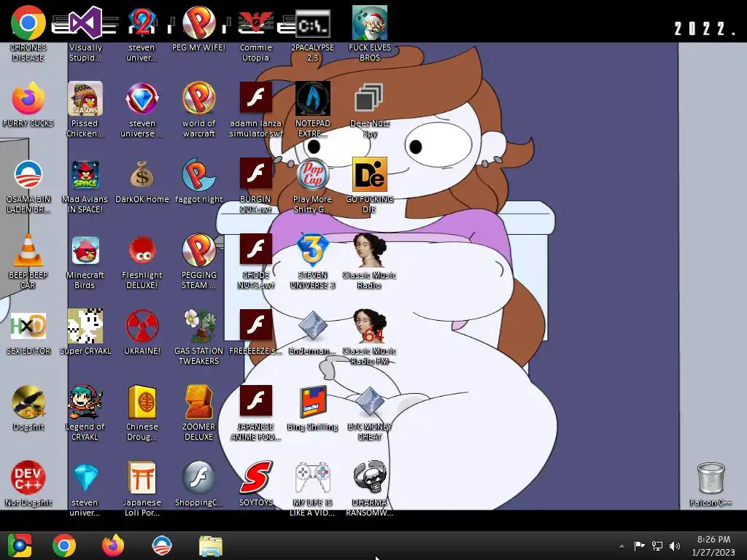Image resolution: width=747 pixels, height=560 pixels.
Task: Open the Angry Birds Seasons shortcut
Action: [x=85, y=99]
